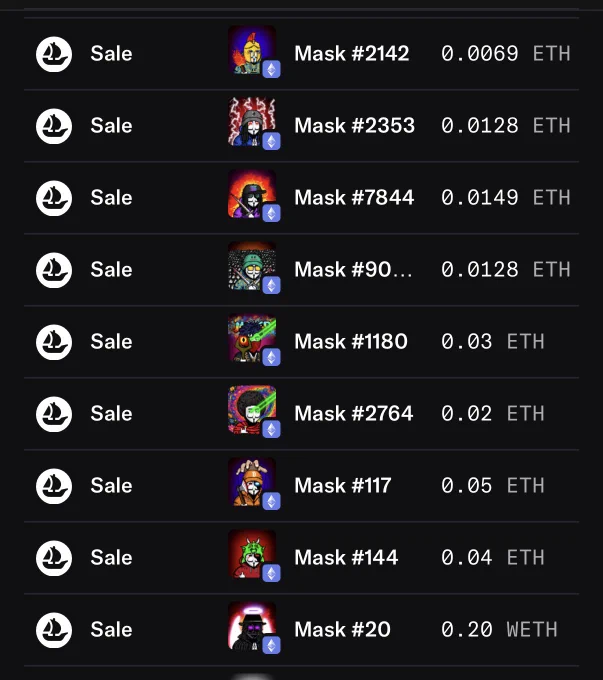
Task: Click OpenSea icon in Mask #2142 row
Action: [54, 54]
